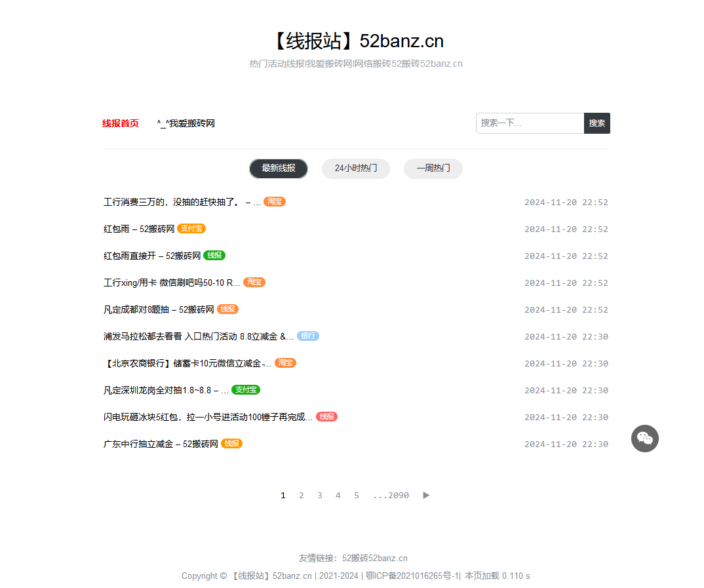704x588 pixels.
Task: Click 淘宝 tag on 工行xing/用卡 row
Action: coord(254,283)
